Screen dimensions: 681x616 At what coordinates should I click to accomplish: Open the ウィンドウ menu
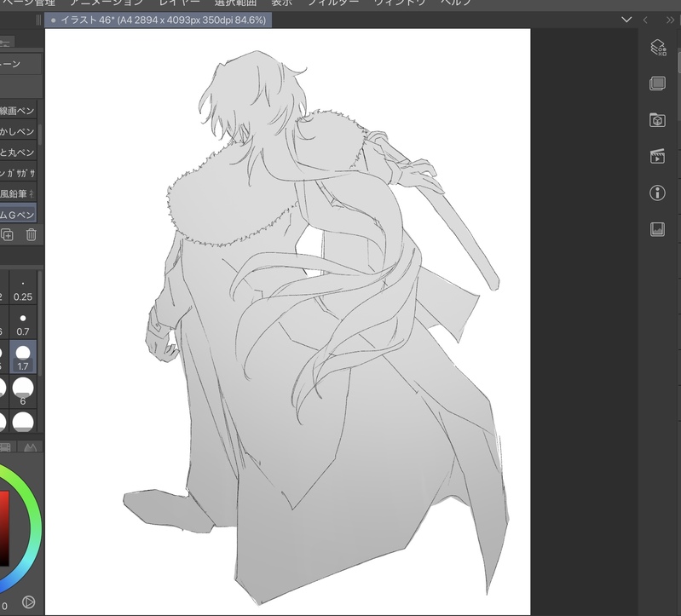click(x=400, y=3)
